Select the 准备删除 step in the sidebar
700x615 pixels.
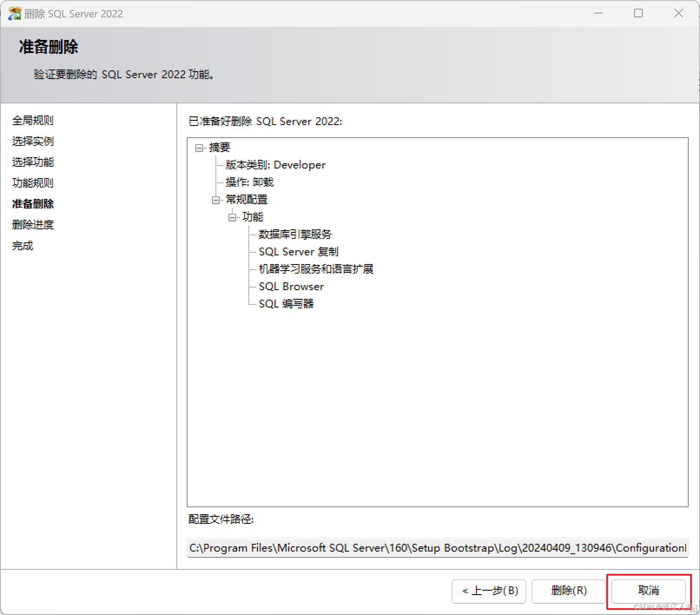click(x=33, y=204)
